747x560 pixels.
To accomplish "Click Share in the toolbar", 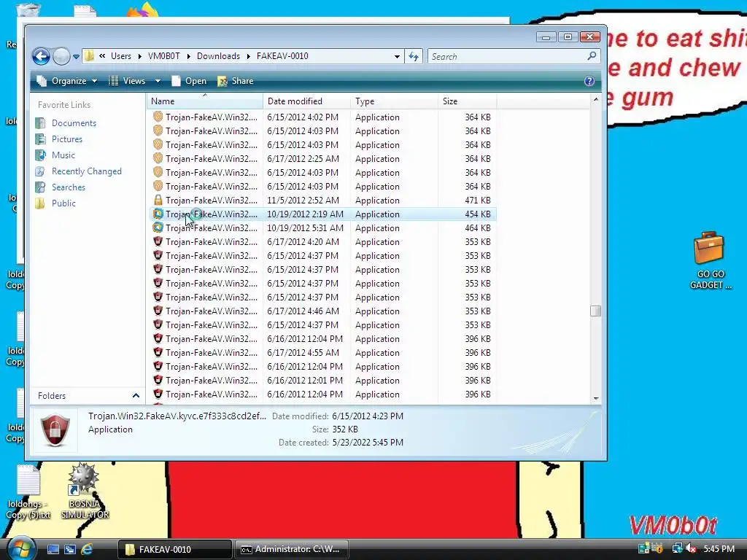I will click(x=236, y=81).
